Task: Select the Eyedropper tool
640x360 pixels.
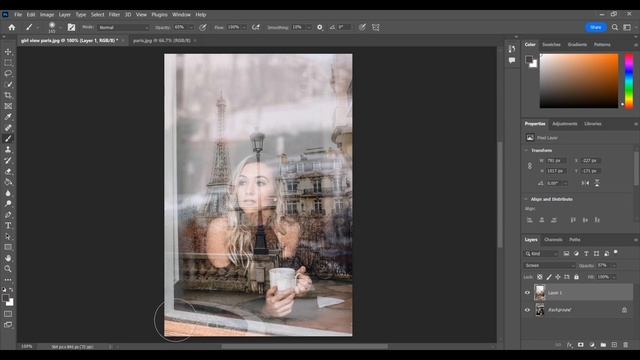Action: pyautogui.click(x=8, y=117)
